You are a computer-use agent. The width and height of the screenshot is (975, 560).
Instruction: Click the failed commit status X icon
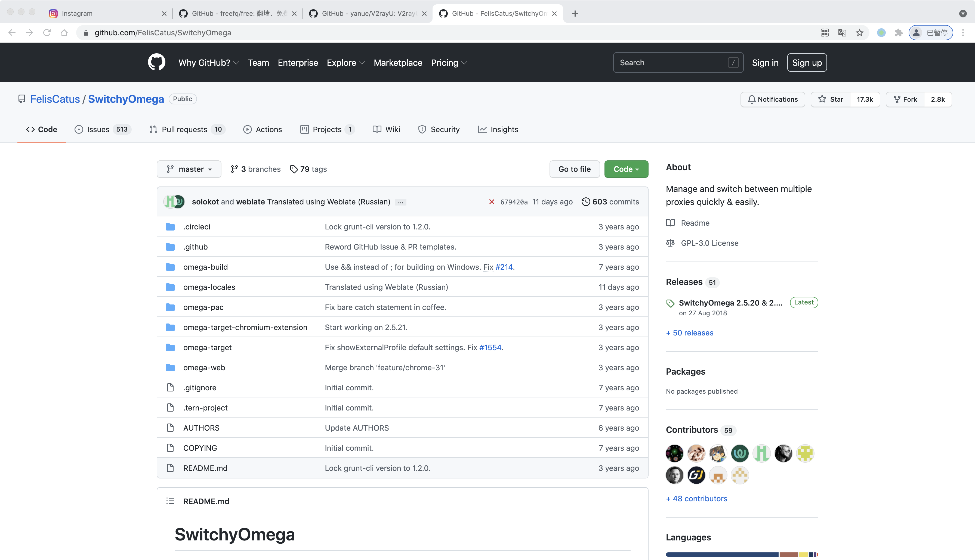491,201
